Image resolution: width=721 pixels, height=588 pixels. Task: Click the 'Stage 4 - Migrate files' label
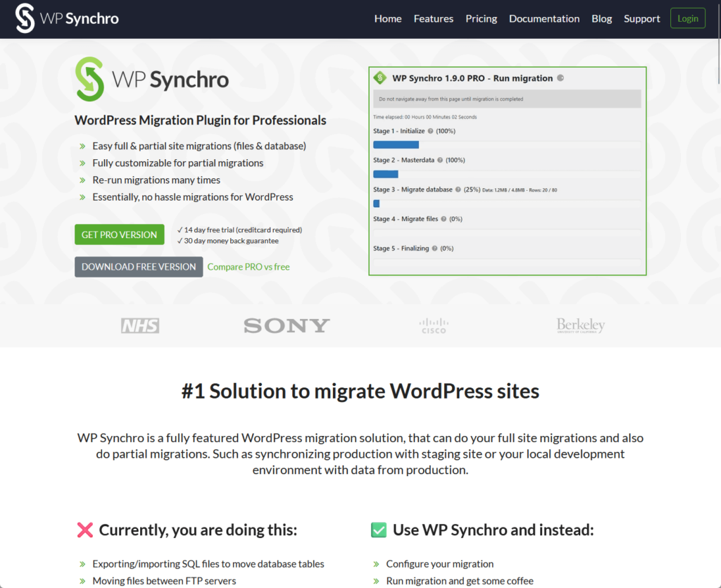point(406,219)
